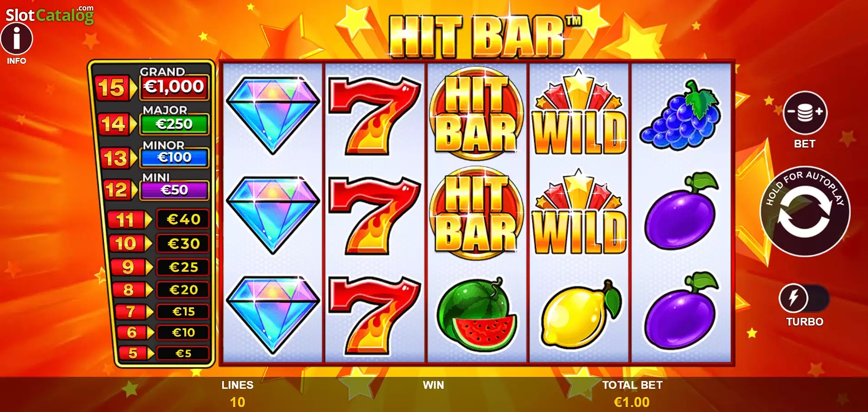The height and width of the screenshot is (412, 868).
Task: Click the SlotCatalog.com logo
Action: point(50,15)
